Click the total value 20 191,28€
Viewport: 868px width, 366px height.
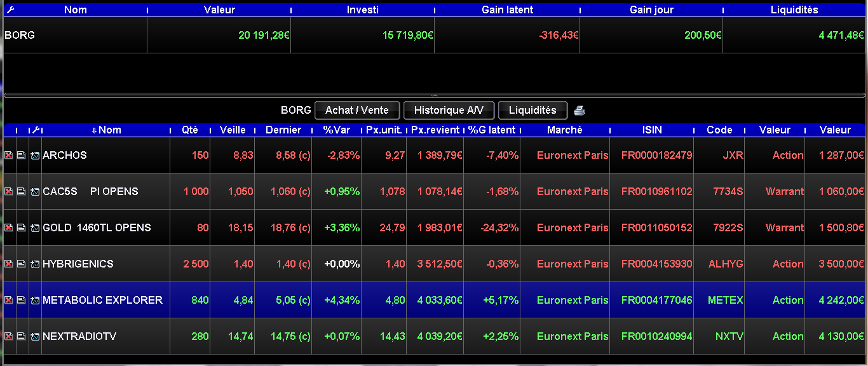[x=264, y=36]
